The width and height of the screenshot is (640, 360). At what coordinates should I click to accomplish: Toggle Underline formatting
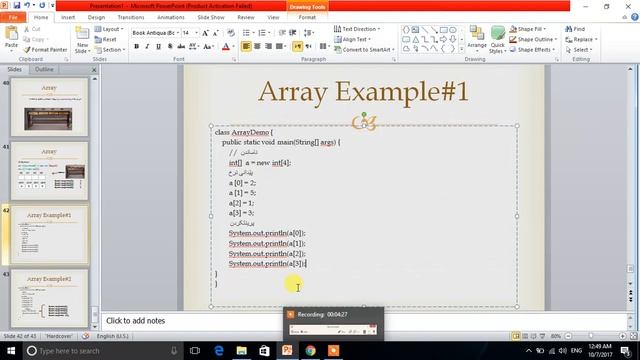click(x=158, y=47)
